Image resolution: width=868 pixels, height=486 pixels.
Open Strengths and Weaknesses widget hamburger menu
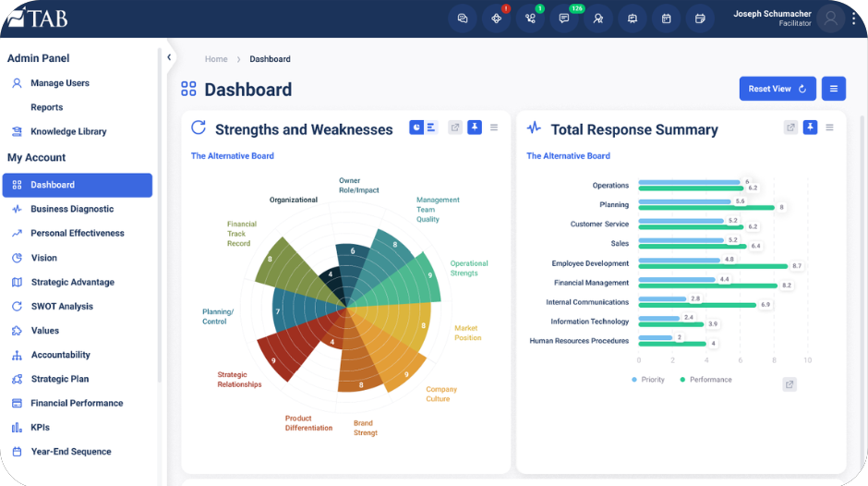494,128
